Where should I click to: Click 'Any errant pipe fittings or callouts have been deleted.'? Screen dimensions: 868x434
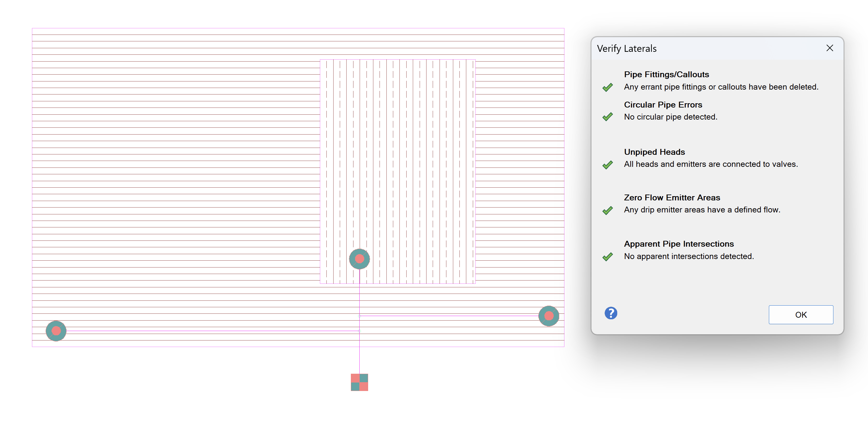tap(721, 87)
